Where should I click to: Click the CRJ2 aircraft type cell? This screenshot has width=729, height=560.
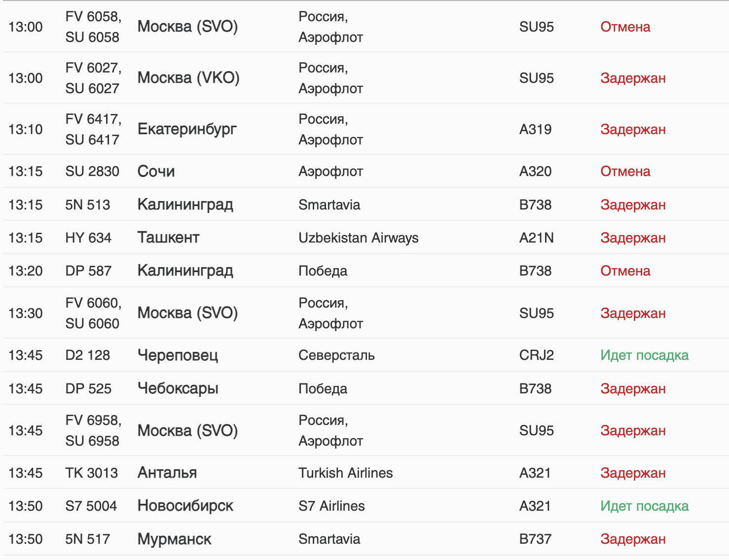pos(536,355)
